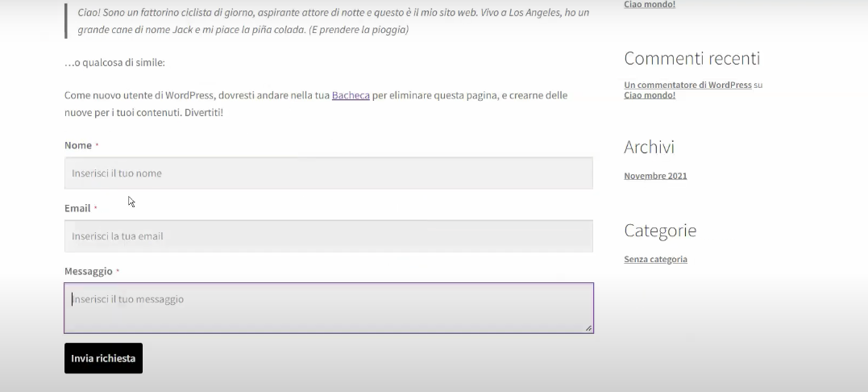
Task: Click the Commenti recenti heading
Action: (691, 58)
